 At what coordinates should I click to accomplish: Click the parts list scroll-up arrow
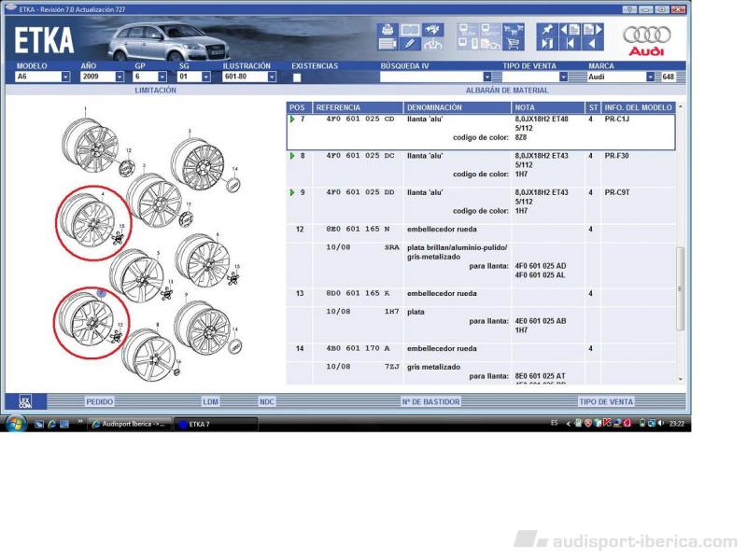click(x=681, y=106)
